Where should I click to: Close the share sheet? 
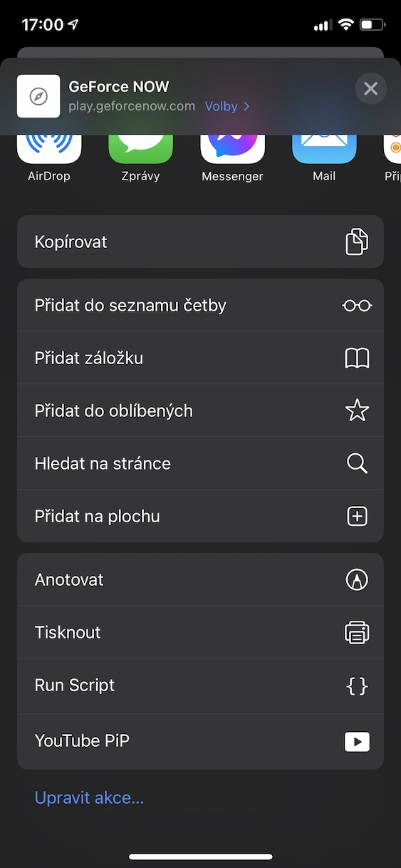pos(370,89)
